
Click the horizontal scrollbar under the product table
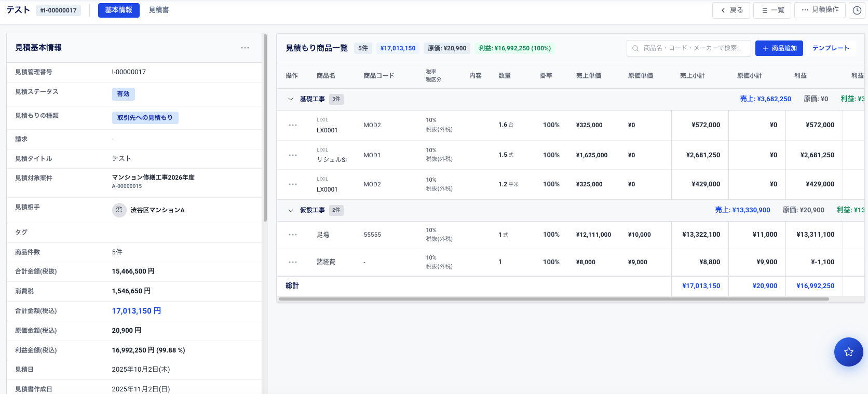pos(553,299)
